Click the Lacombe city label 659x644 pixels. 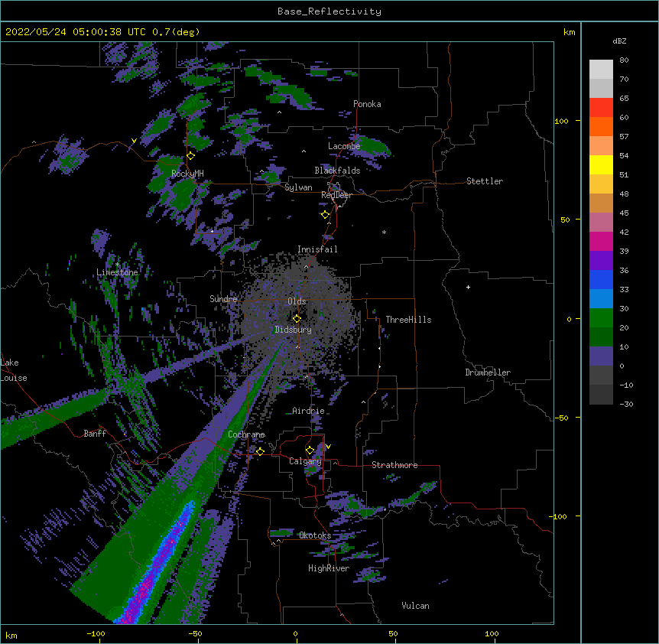click(344, 146)
